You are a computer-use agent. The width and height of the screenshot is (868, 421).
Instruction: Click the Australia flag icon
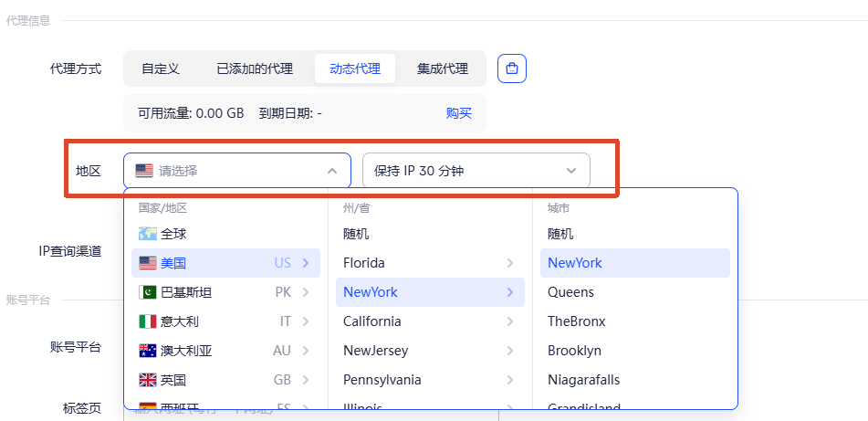(147, 351)
